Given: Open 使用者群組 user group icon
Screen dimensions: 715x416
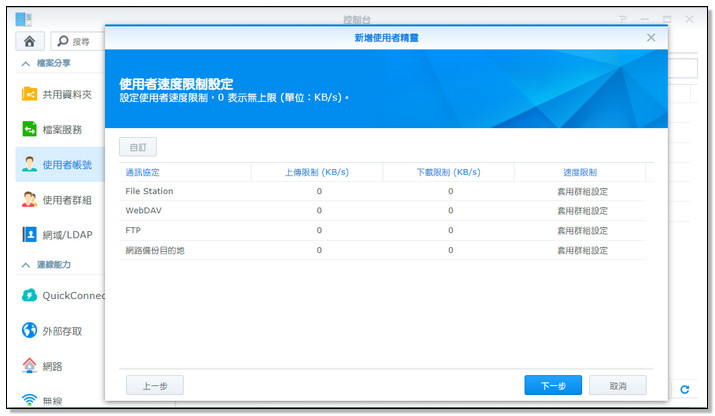Looking at the screenshot, I should (30, 200).
